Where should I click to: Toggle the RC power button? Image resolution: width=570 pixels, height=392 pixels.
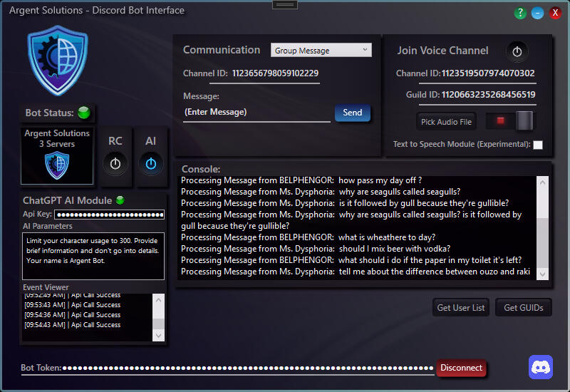point(115,163)
